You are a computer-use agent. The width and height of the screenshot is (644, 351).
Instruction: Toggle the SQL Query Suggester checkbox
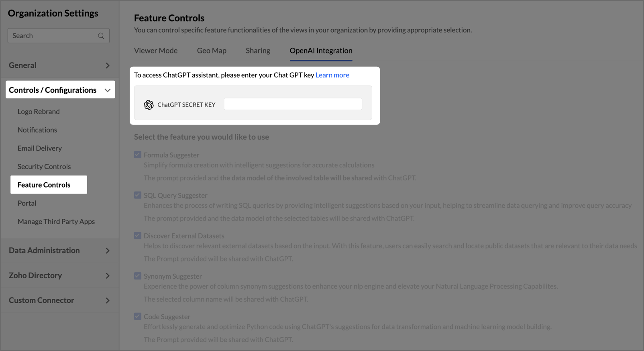click(138, 195)
